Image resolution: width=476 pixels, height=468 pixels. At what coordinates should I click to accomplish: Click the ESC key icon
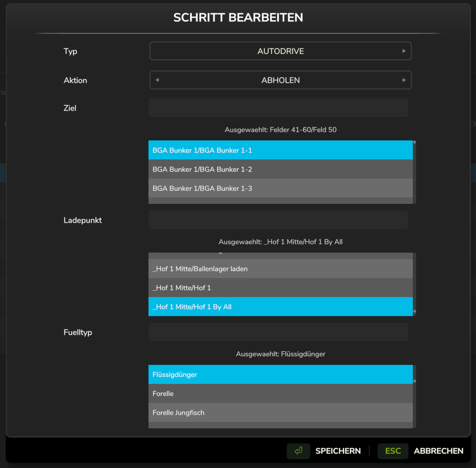[393, 451]
